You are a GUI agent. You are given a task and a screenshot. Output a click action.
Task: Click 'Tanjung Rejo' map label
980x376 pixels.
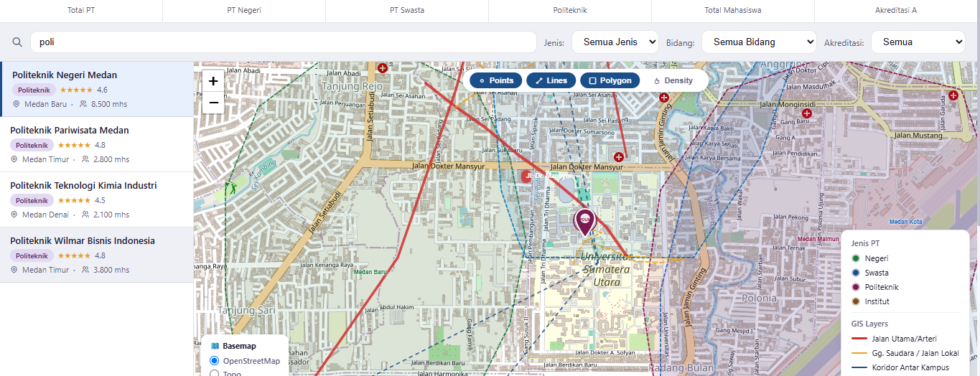[x=353, y=86]
